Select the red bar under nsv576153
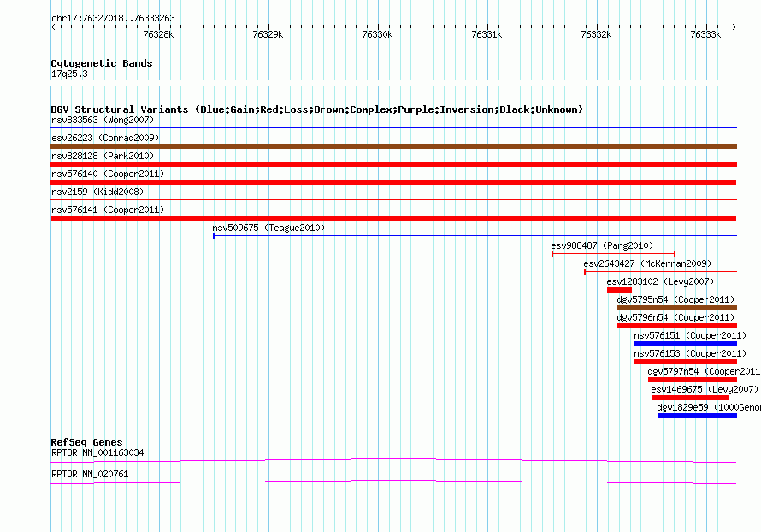The image size is (761, 532). (686, 362)
